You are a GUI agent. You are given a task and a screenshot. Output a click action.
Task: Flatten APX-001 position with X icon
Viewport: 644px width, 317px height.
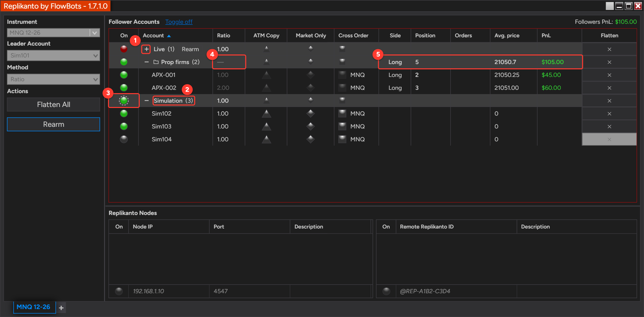tap(609, 75)
